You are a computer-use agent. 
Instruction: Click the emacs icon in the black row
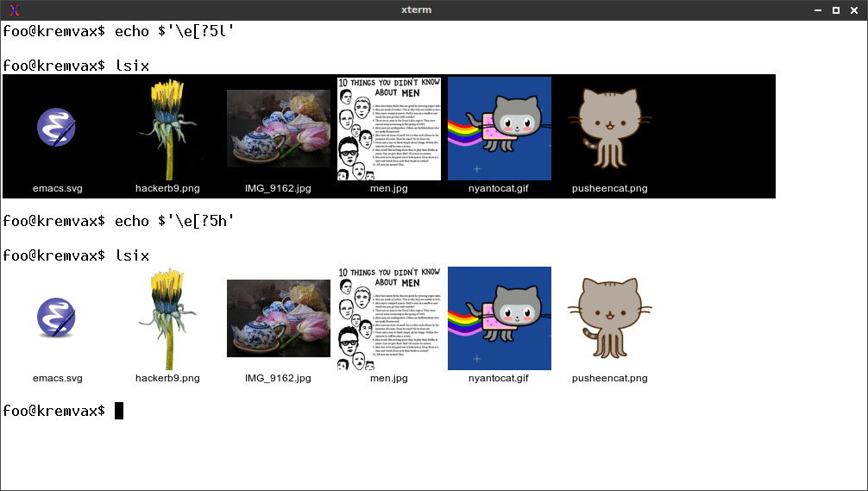pos(56,128)
